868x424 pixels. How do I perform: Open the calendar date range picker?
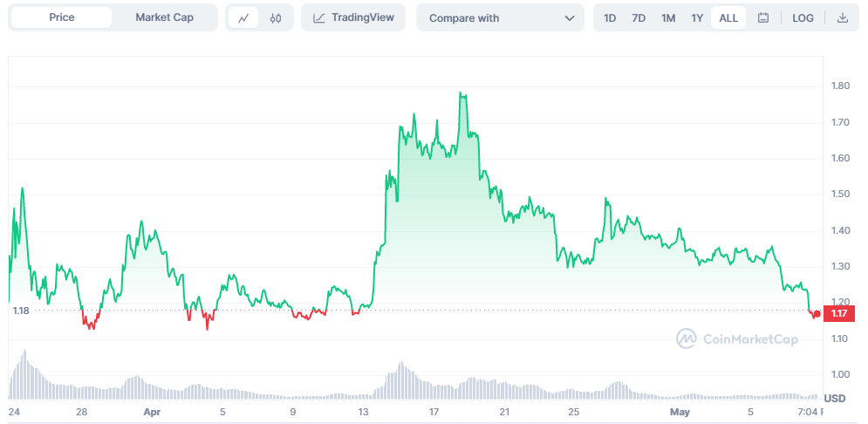(x=763, y=17)
